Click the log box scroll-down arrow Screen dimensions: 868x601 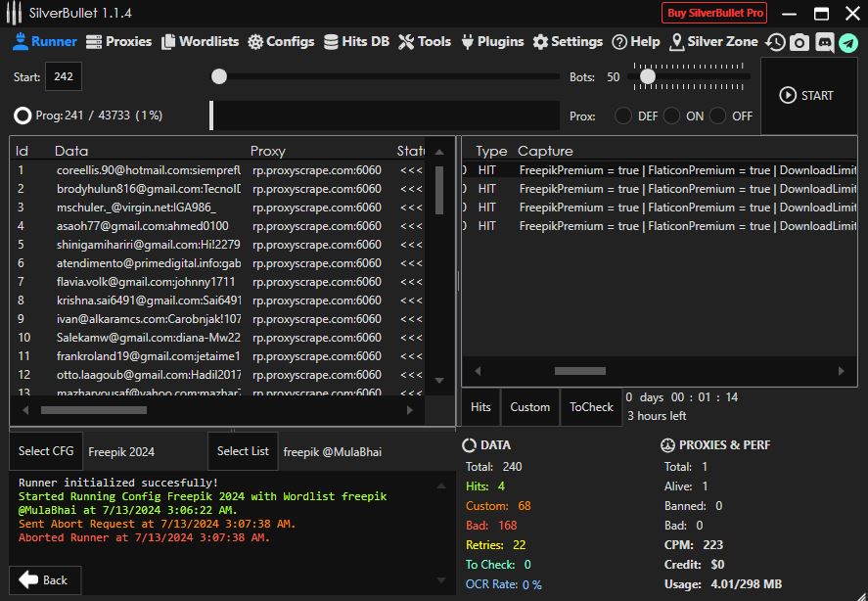[441, 580]
